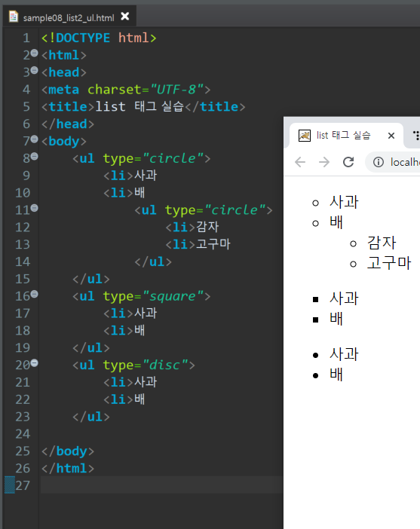
Task: Click the li 고구마 code on line 13
Action: (198, 244)
